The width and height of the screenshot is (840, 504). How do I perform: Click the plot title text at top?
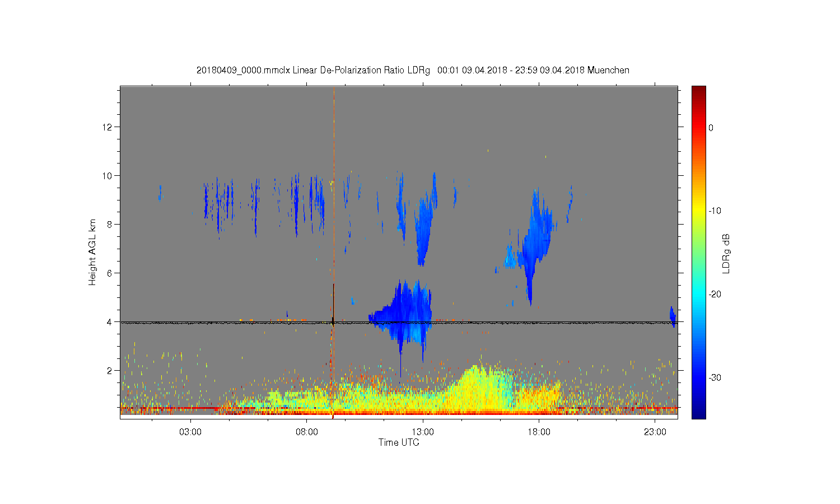click(413, 71)
